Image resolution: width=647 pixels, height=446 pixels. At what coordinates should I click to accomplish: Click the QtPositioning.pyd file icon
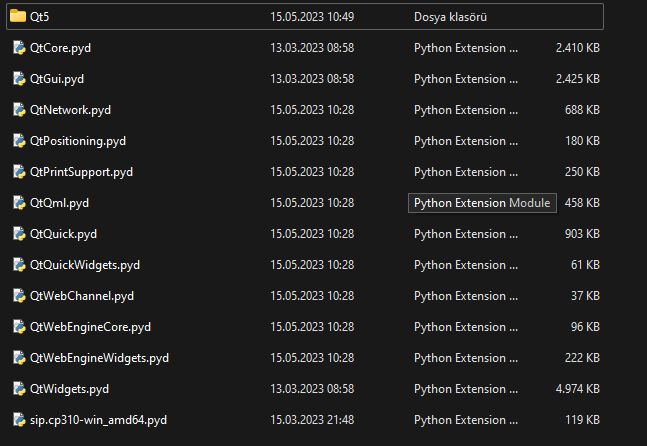[x=19, y=140]
